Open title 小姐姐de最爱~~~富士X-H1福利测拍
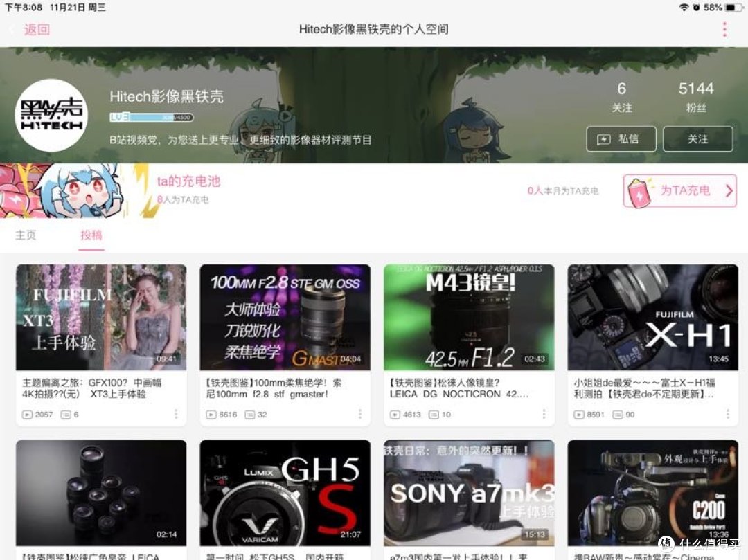Viewport: 748px width, 560px height. [x=644, y=388]
